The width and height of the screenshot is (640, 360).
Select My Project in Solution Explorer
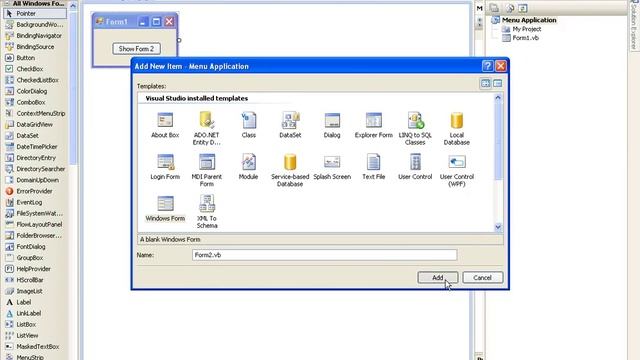[527, 29]
